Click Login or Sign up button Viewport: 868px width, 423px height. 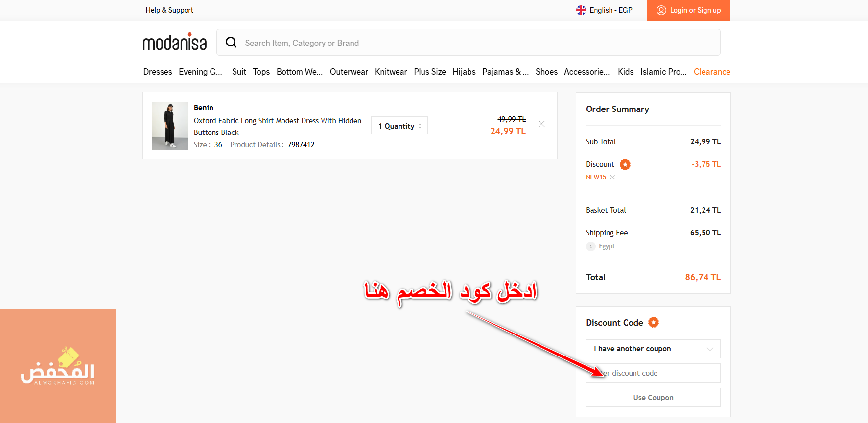click(x=688, y=10)
